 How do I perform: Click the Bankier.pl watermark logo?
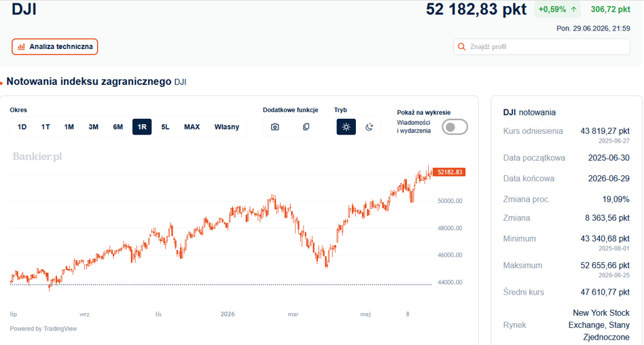(37, 156)
